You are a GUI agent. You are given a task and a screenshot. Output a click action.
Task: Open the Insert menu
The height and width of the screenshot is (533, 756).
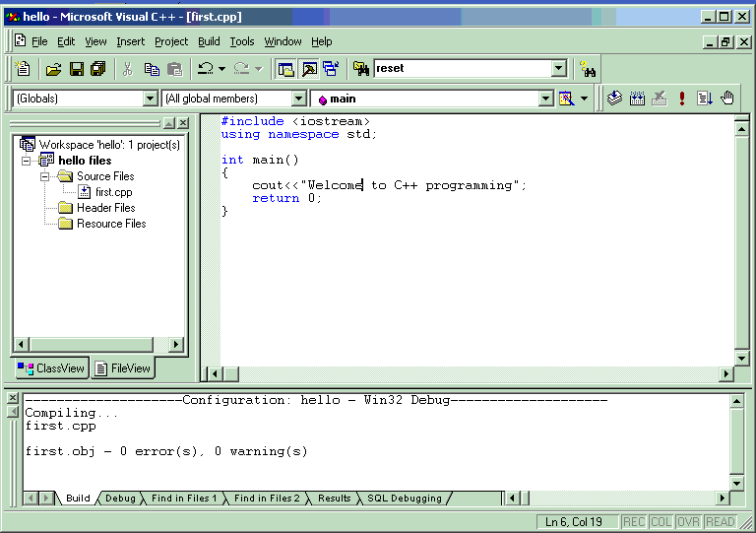[x=131, y=41]
